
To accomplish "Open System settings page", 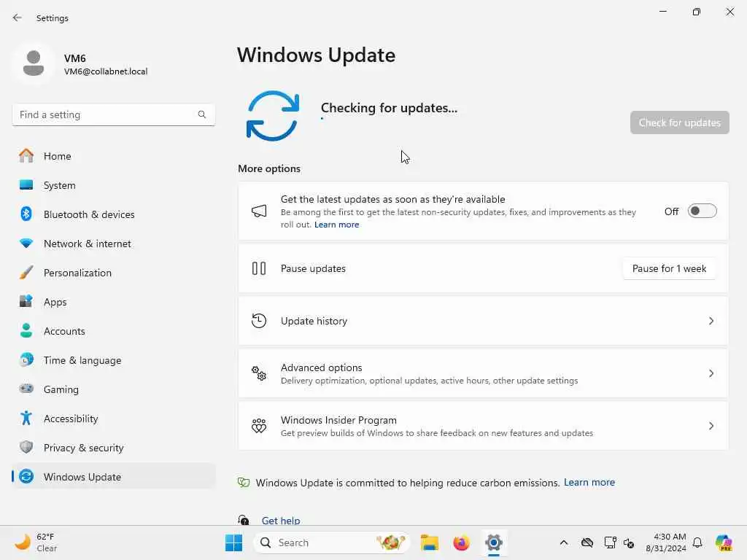I will [x=113, y=185].
